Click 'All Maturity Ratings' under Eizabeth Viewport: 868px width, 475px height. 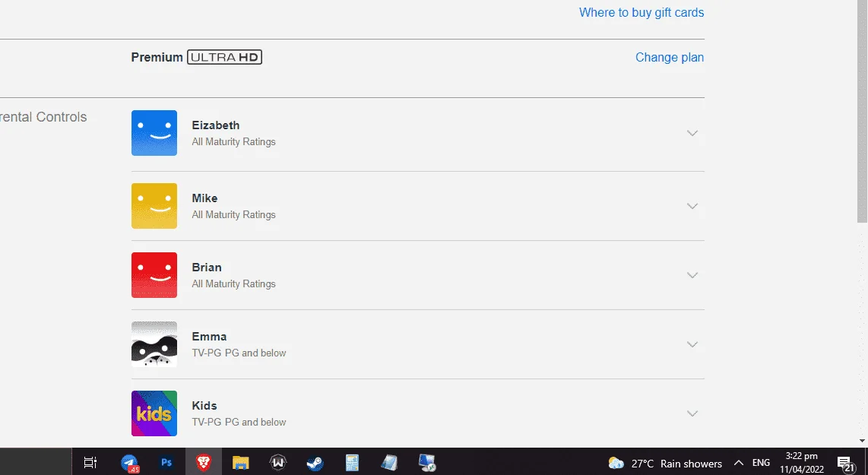[233, 141]
